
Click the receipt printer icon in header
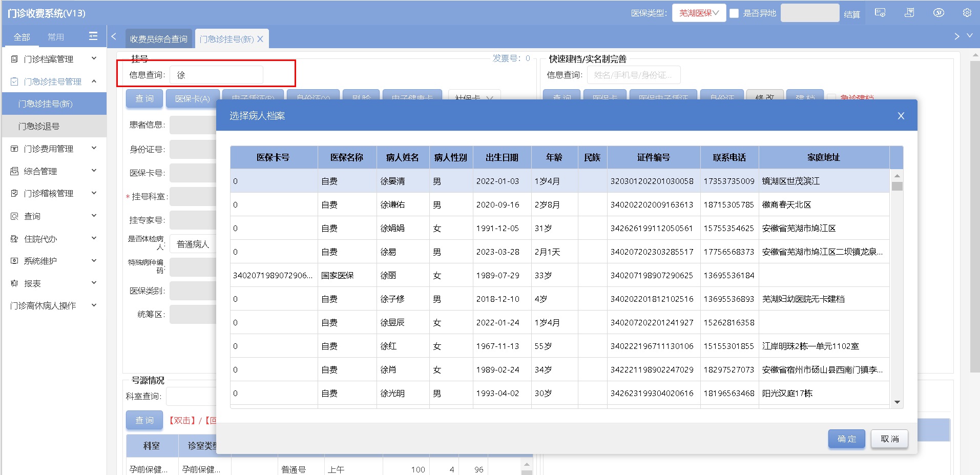coord(909,13)
